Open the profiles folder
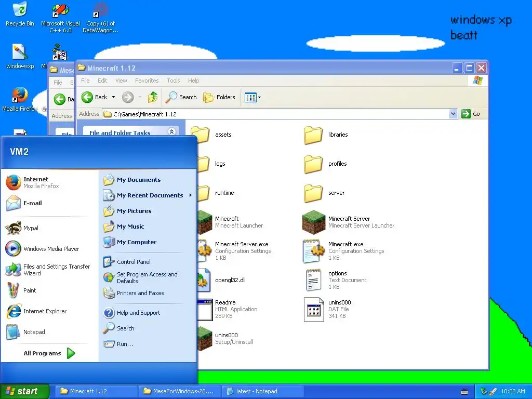532x399 pixels. pyautogui.click(x=325, y=164)
